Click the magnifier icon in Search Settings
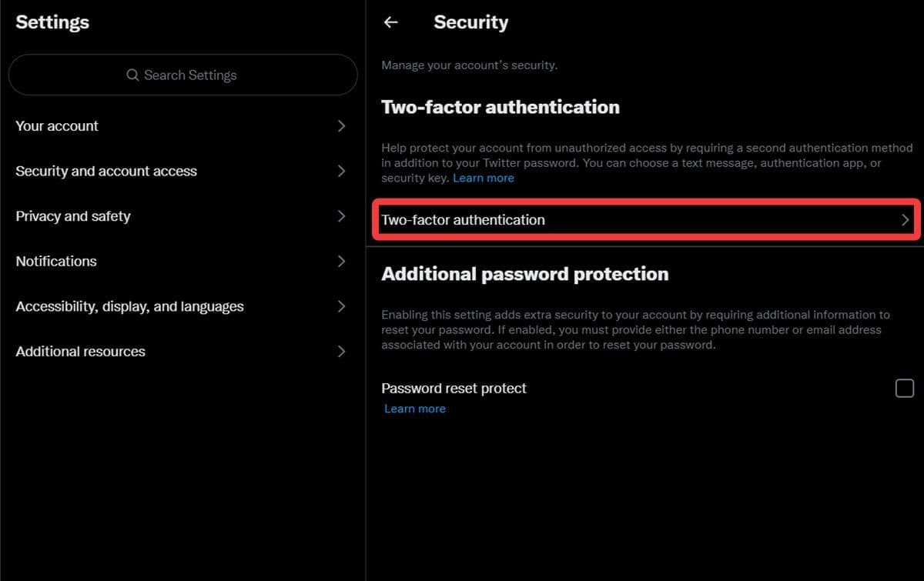This screenshot has width=924, height=581. point(132,75)
